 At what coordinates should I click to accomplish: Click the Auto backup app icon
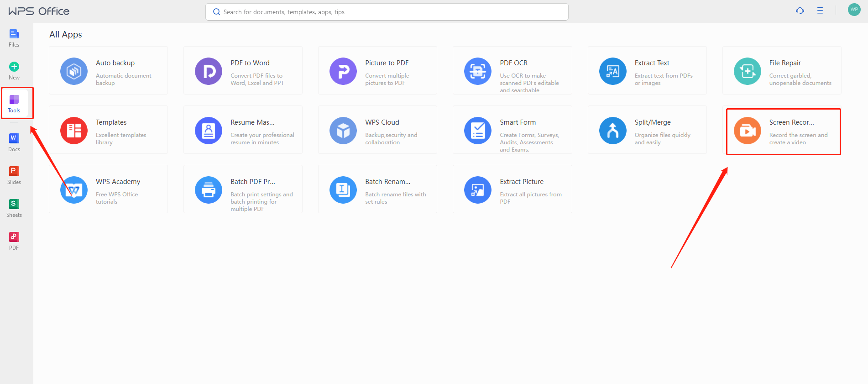[x=74, y=71]
